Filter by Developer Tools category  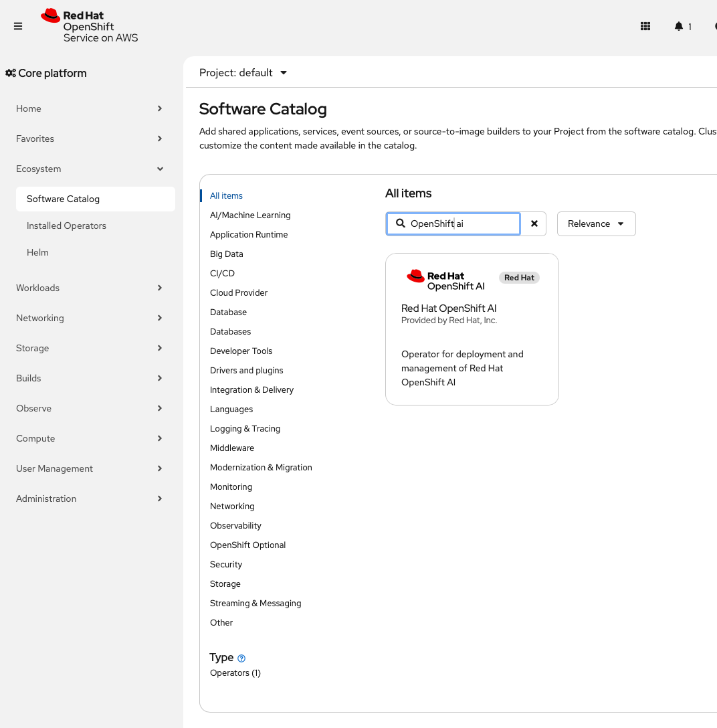click(241, 351)
